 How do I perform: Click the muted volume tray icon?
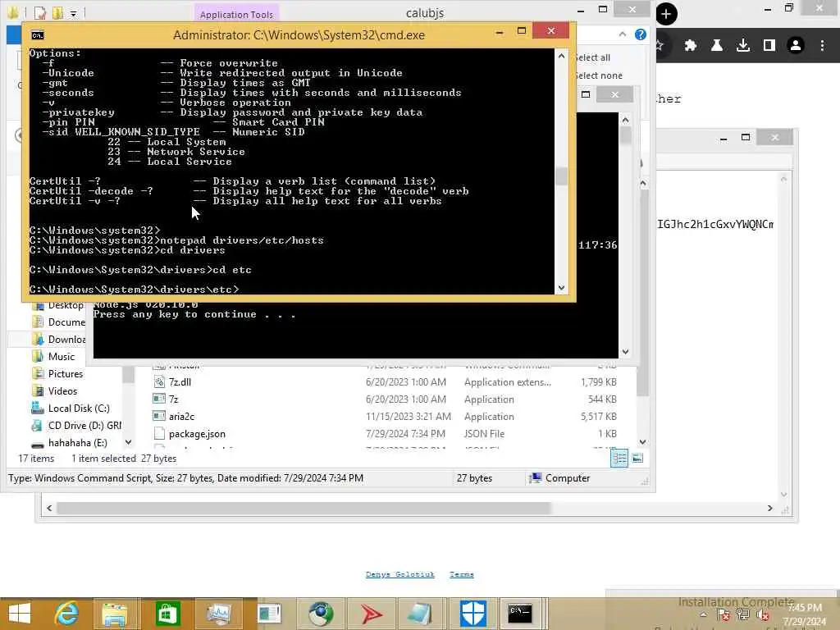pos(762,615)
